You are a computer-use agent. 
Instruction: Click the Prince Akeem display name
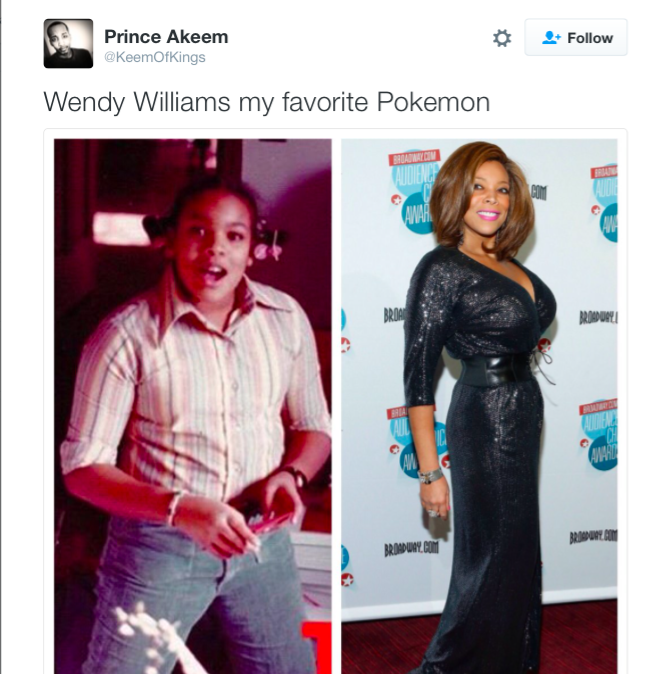coord(166,37)
